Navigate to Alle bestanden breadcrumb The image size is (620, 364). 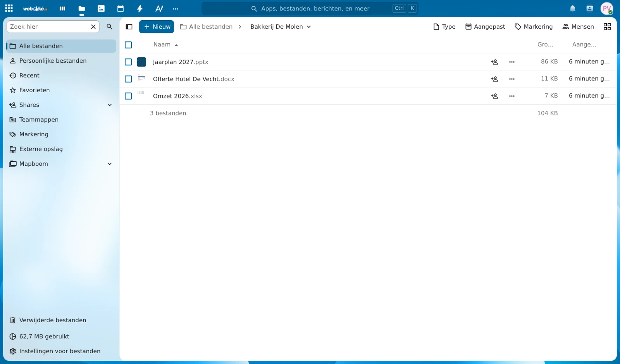[207, 27]
